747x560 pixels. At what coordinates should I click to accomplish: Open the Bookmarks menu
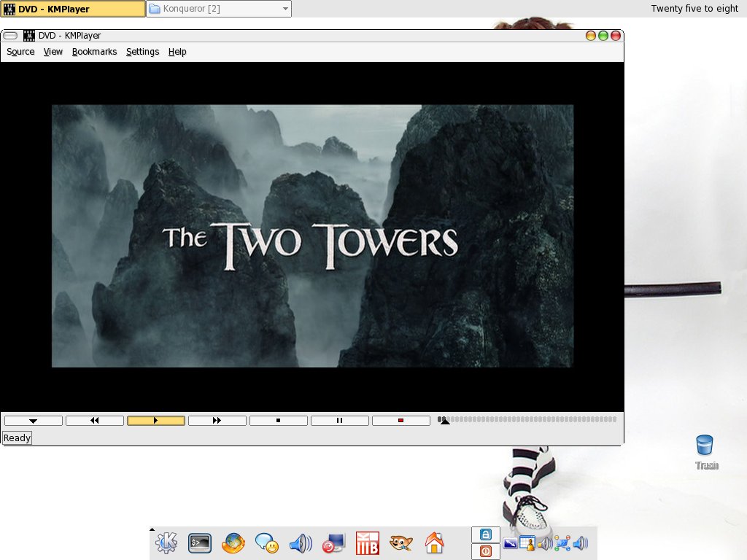(94, 52)
